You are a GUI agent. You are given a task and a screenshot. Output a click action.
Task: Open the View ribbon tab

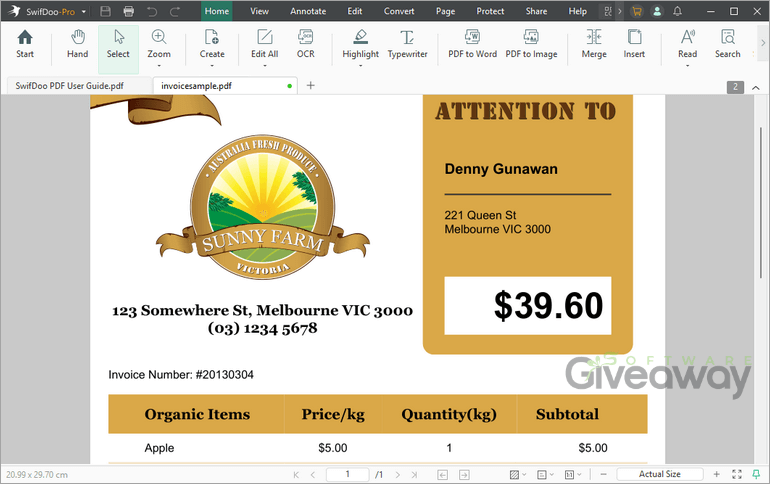click(x=259, y=11)
